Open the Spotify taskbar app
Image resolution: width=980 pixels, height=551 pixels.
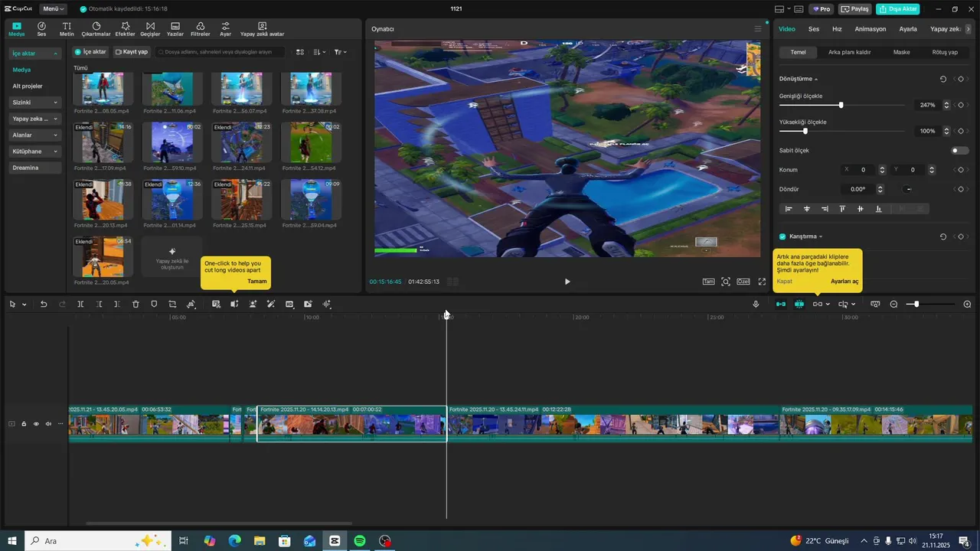pyautogui.click(x=359, y=541)
